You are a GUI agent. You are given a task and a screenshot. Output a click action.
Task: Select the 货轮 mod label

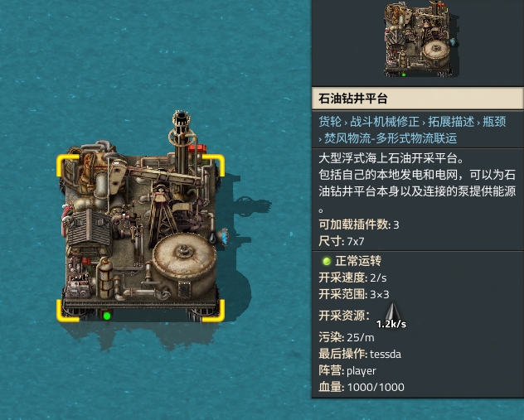point(330,122)
